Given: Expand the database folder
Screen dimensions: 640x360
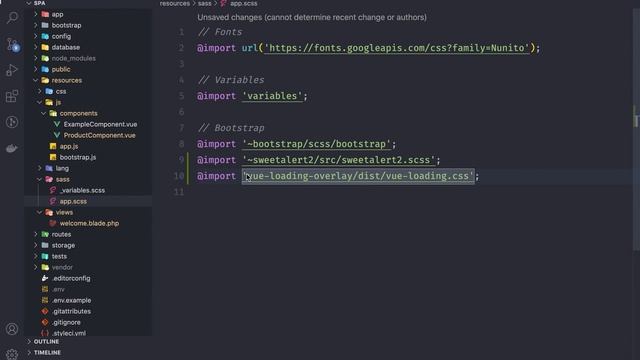Looking at the screenshot, I should (65, 47).
